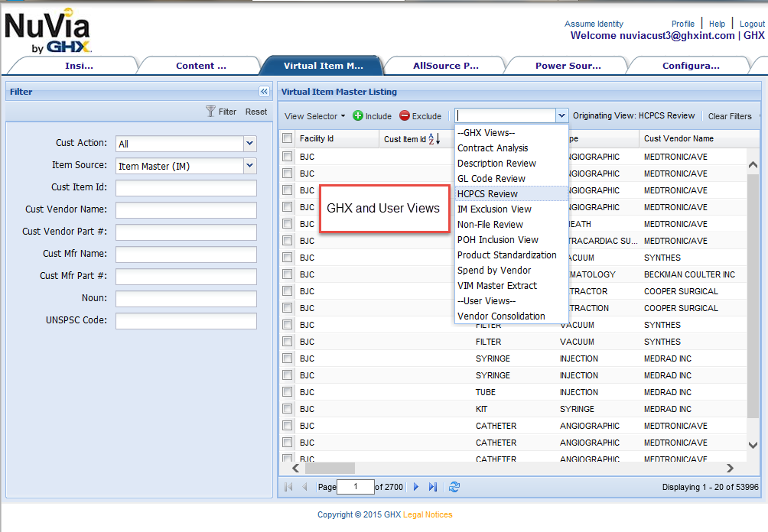The height and width of the screenshot is (532, 768).
Task: Click the Cust Item Id sort A-Z icon
Action: click(x=434, y=139)
